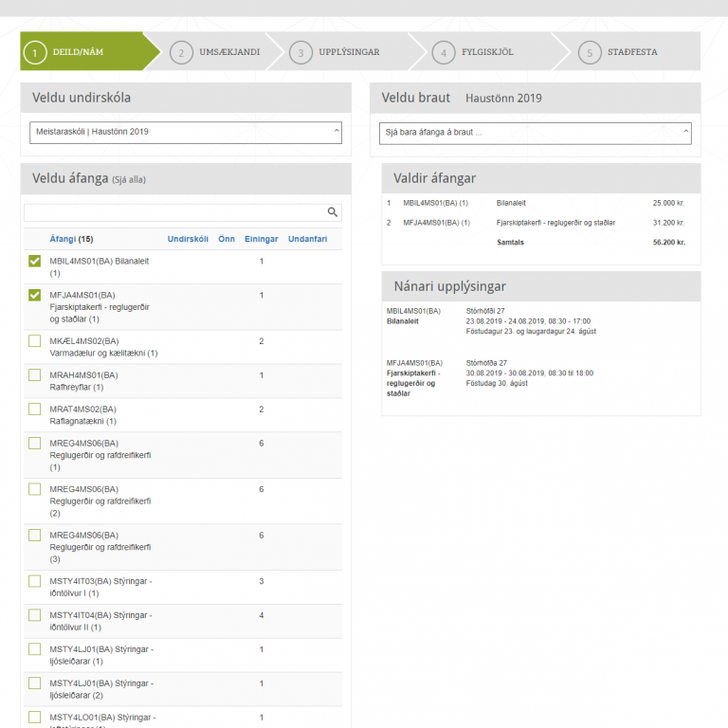Open the Meistaraskóli Haustönn 2019 dropdown
The image size is (728, 728).
(x=185, y=133)
